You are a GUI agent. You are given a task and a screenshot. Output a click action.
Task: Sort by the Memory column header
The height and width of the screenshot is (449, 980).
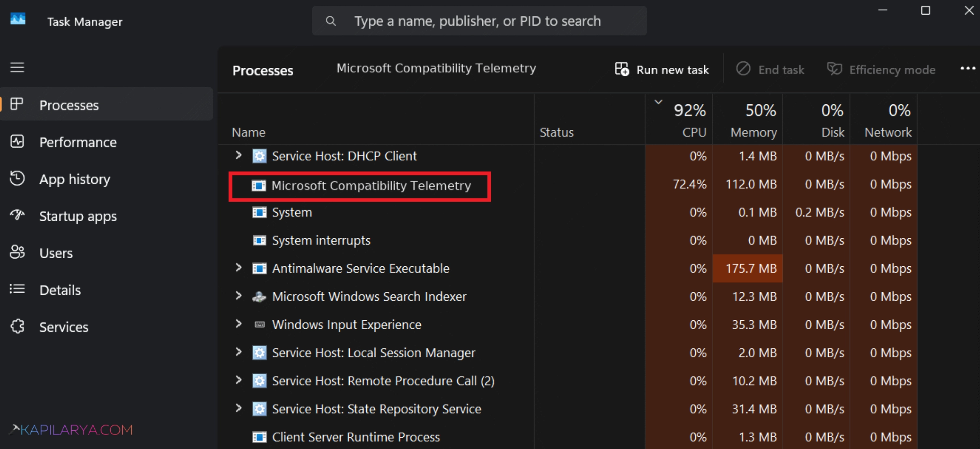(748, 119)
